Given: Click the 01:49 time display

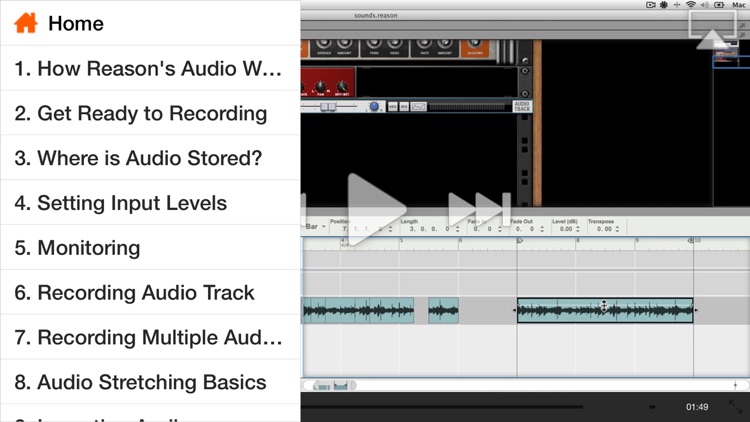Looking at the screenshot, I should (697, 407).
